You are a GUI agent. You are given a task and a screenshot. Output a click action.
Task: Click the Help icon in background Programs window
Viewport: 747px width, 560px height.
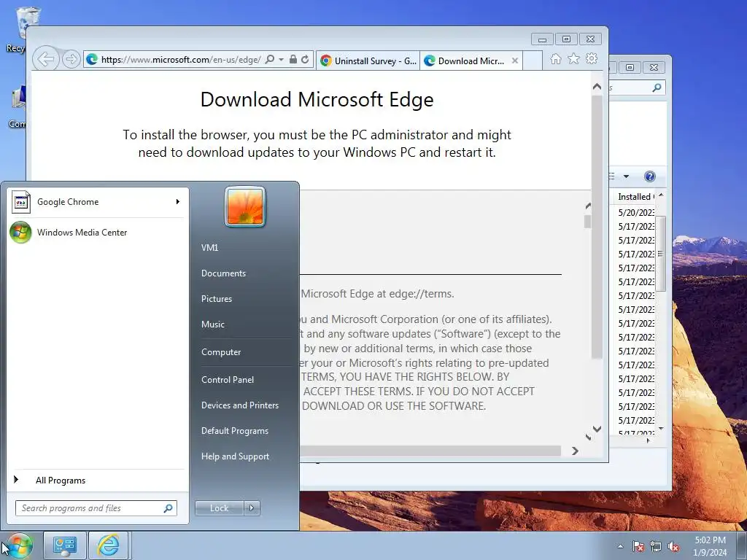(650, 176)
